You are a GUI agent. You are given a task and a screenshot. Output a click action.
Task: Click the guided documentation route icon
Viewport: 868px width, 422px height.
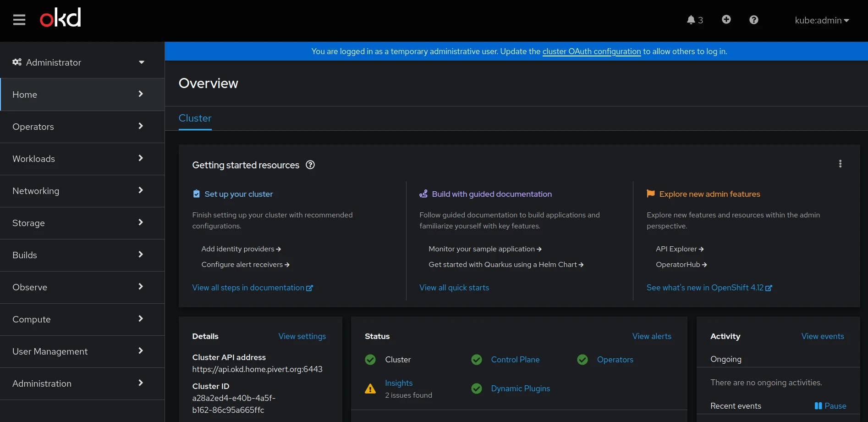[x=423, y=194]
